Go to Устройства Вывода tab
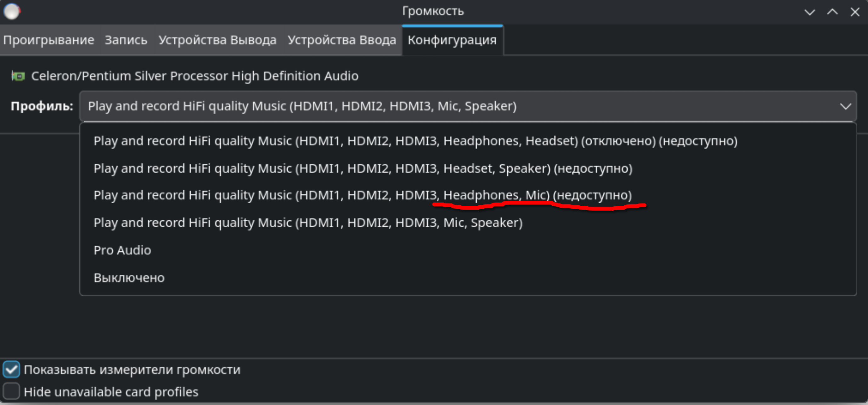 point(217,40)
